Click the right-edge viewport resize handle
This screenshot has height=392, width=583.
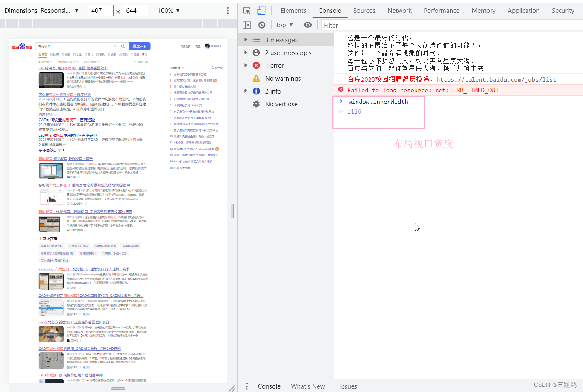(232, 211)
